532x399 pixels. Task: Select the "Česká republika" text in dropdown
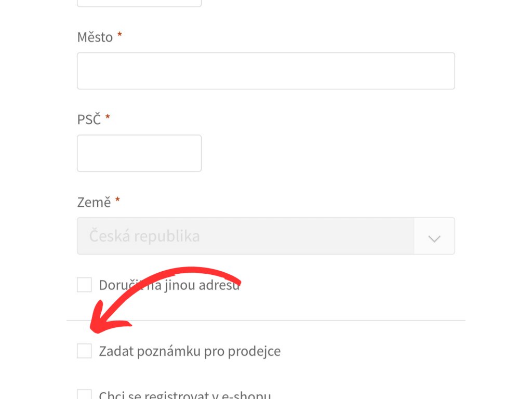[144, 236]
